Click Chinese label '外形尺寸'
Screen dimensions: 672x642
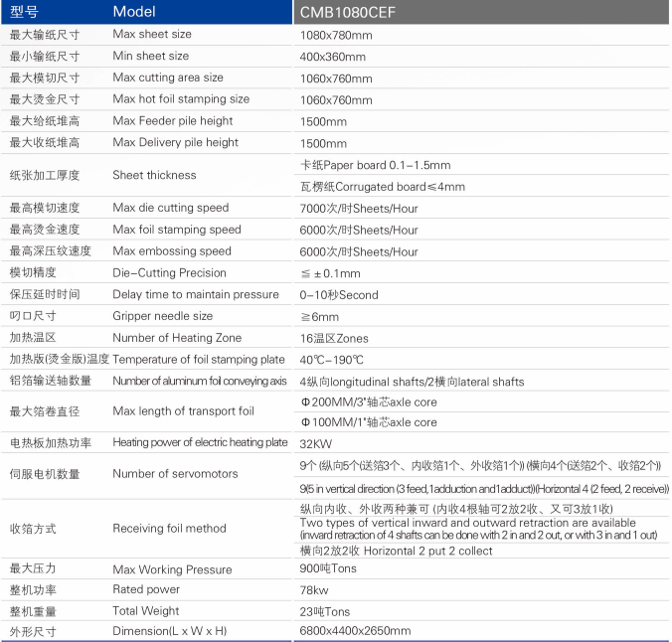pos(33,632)
